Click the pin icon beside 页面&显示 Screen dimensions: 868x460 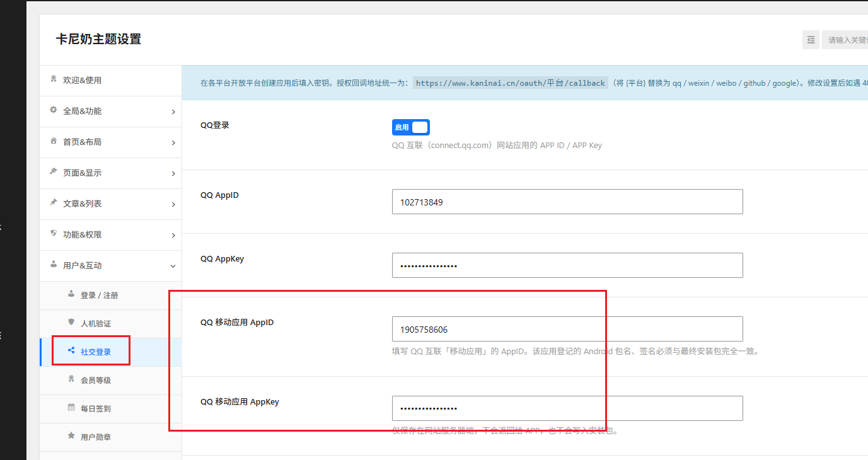pyautogui.click(x=54, y=172)
